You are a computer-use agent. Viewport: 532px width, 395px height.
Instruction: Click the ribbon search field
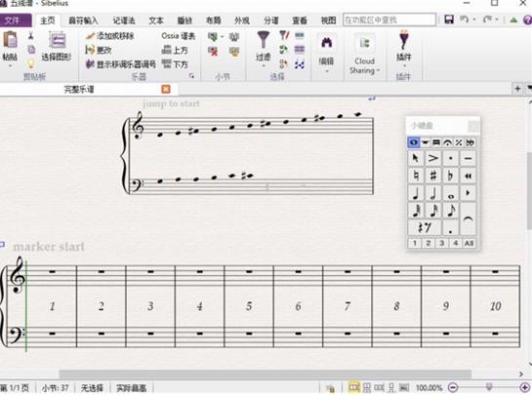tap(389, 20)
